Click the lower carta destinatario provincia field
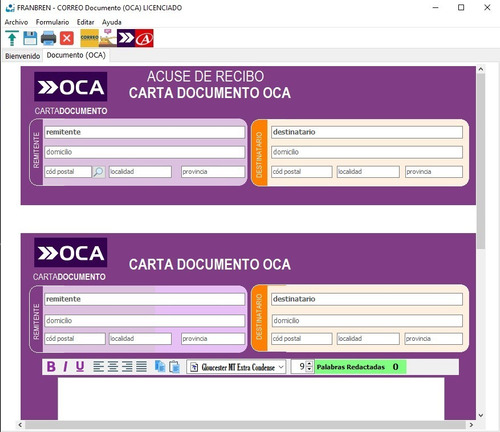The width and height of the screenshot is (500, 432). coord(434,339)
